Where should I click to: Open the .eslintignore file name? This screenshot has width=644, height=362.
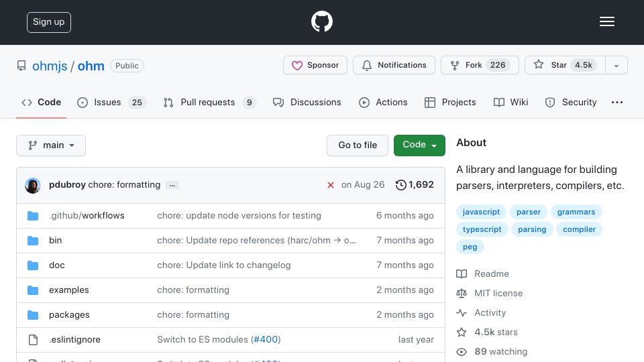click(74, 339)
